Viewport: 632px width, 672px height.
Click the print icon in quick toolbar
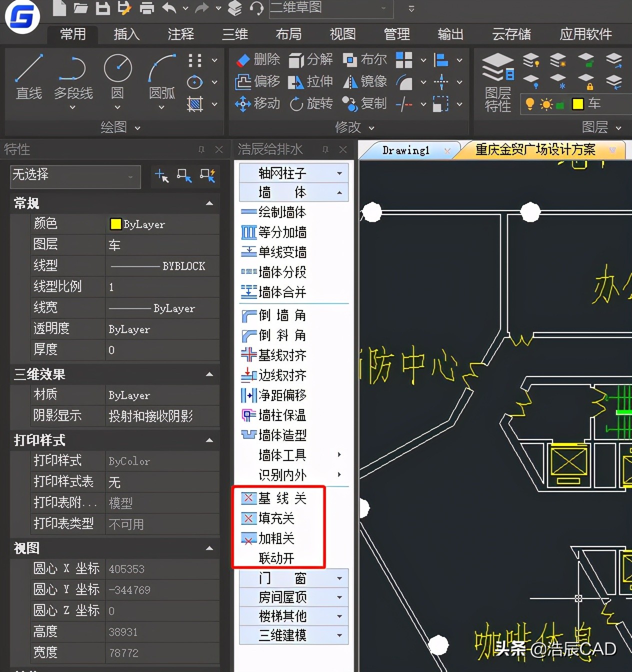click(x=147, y=8)
